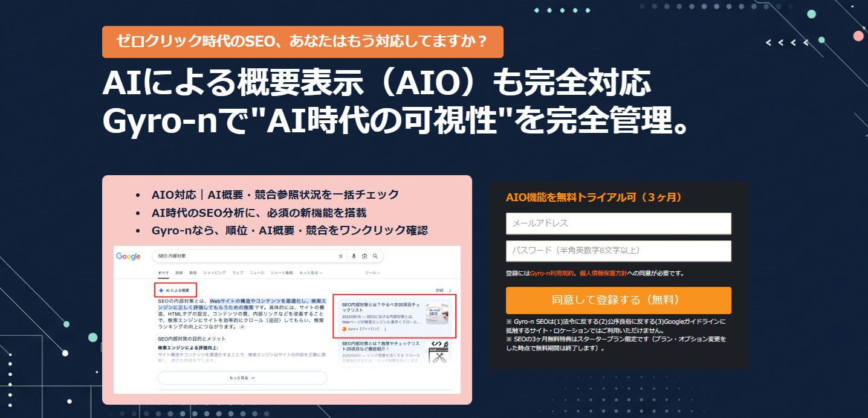Select the すべて search tab
Screen dimensions: 868x418
tap(163, 273)
